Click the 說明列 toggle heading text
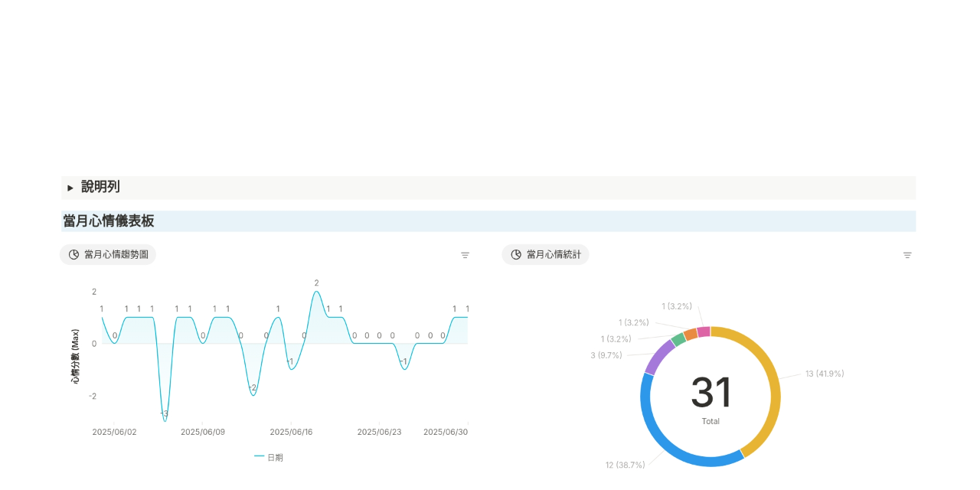 pyautogui.click(x=100, y=187)
